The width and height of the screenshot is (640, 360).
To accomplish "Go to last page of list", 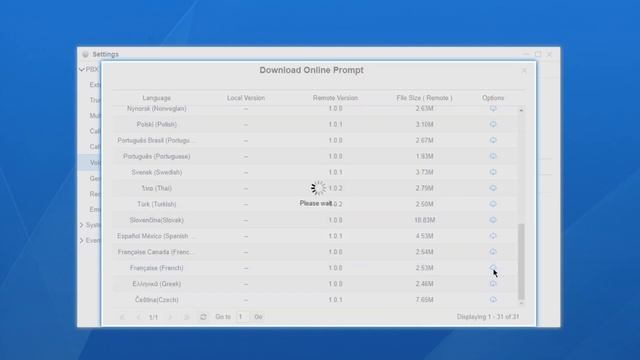I will coord(187,317).
